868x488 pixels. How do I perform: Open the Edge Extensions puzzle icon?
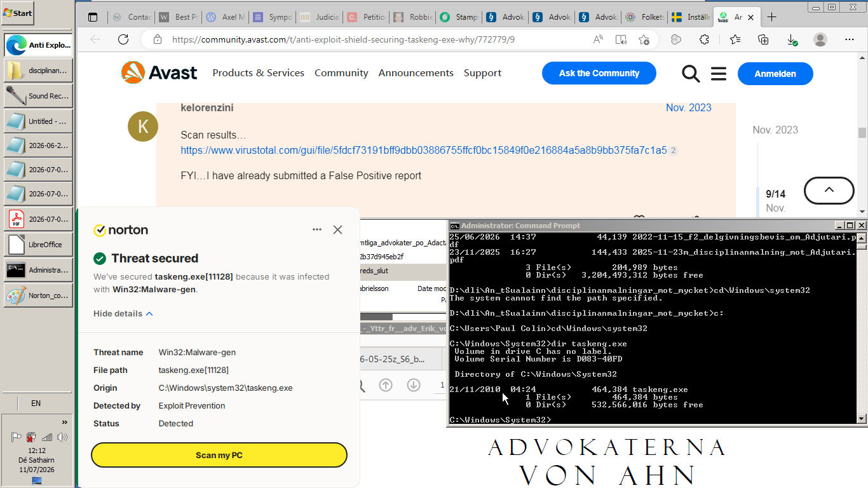coord(704,39)
